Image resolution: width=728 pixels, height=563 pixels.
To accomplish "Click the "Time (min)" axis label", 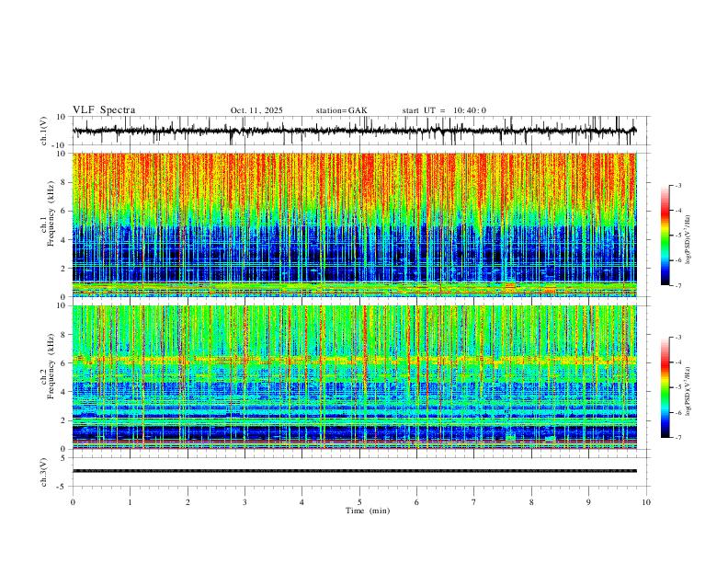I will click(368, 511).
